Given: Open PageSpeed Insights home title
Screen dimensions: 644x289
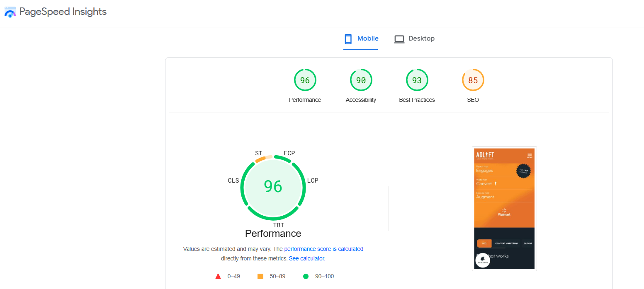Looking at the screenshot, I should 63,12.
